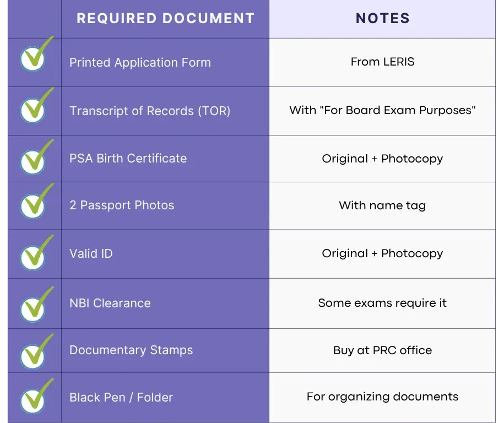504x423 pixels.
Task: Click the Required Document column header
Action: pyautogui.click(x=165, y=19)
